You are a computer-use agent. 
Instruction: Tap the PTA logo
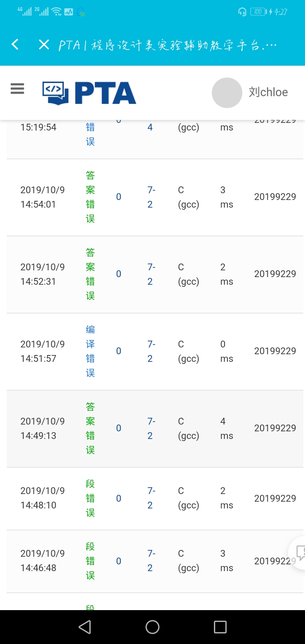pos(89,93)
